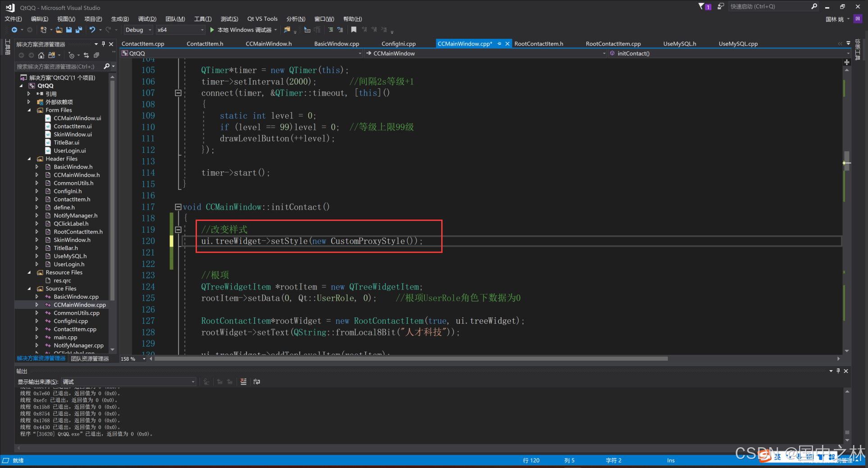The image size is (868, 468).
Task: Click the editor zoom level 158% box
Action: click(129, 359)
